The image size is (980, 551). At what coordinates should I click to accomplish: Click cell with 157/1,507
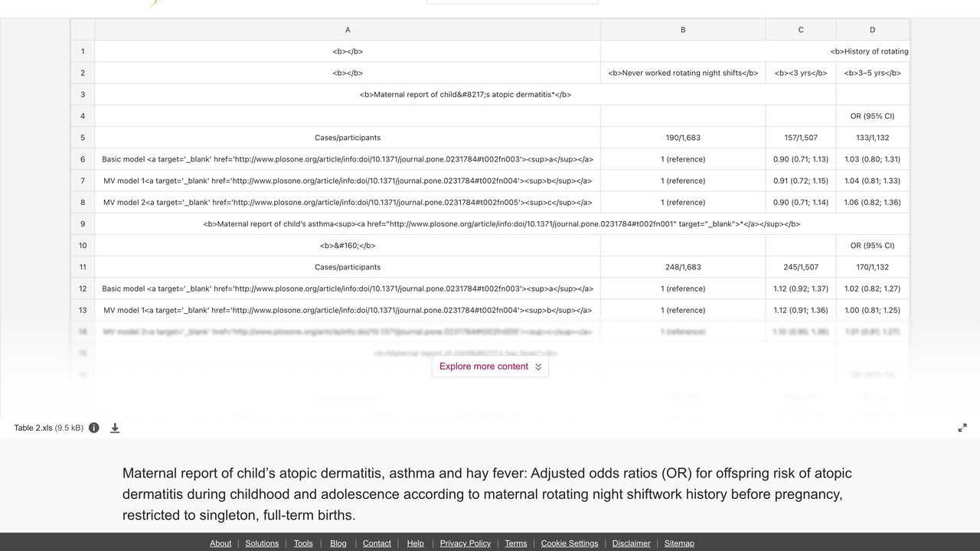[x=801, y=138]
